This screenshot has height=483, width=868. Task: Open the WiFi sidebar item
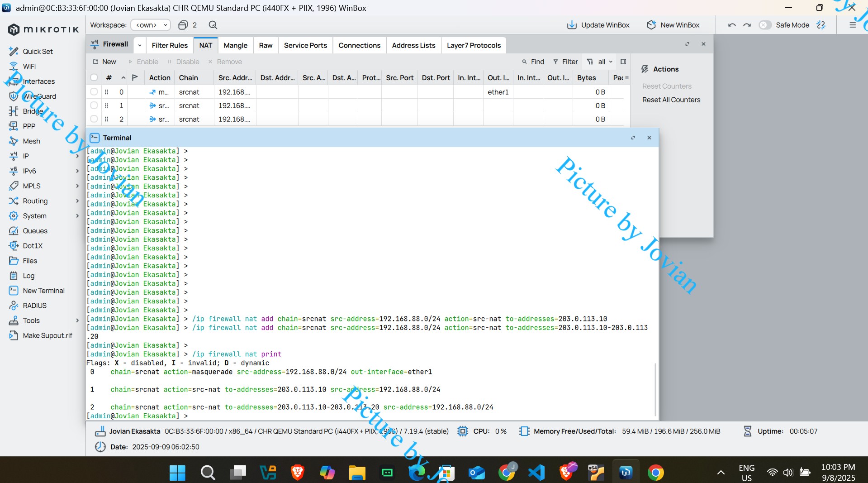click(29, 66)
